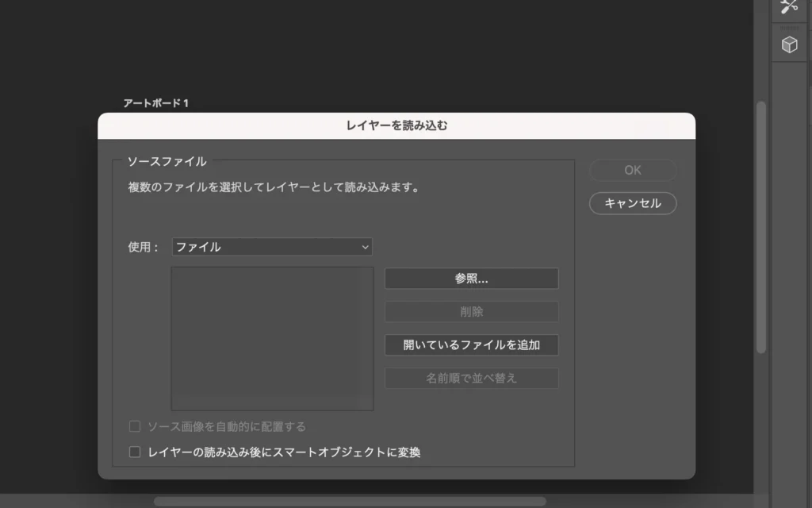Click the 参照... button to browse files
This screenshot has height=508, width=812.
(471, 279)
